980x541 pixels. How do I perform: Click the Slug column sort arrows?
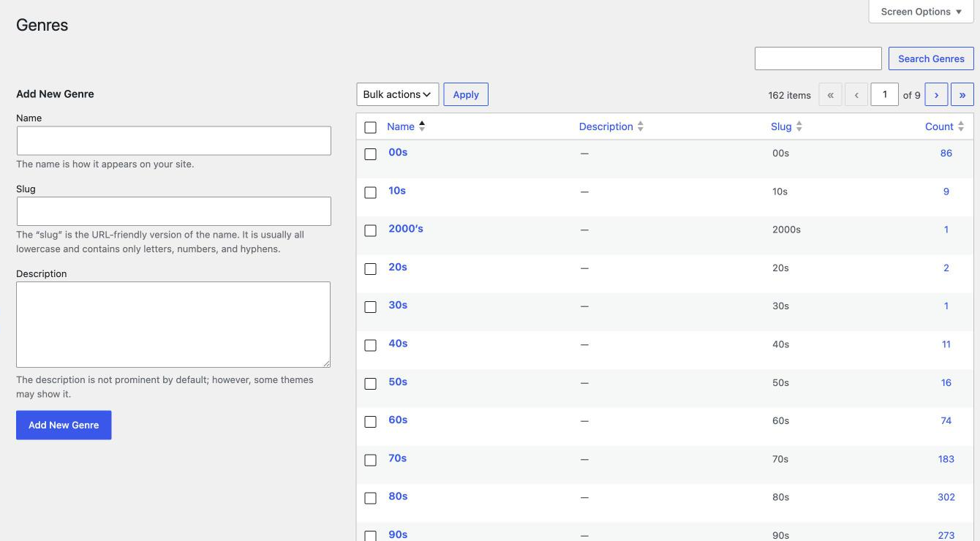[799, 126]
